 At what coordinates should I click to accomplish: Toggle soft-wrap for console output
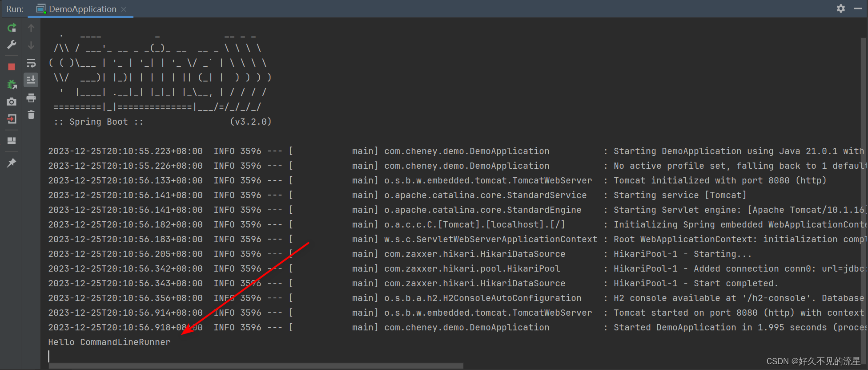[x=31, y=63]
